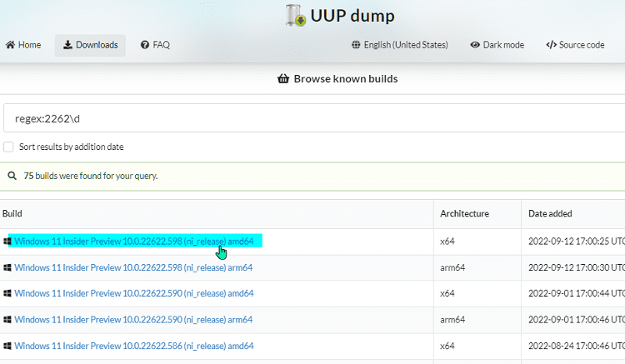Click Windows logo beside 22622.590 arm64 build
The image size is (625, 364).
pyautogui.click(x=7, y=320)
